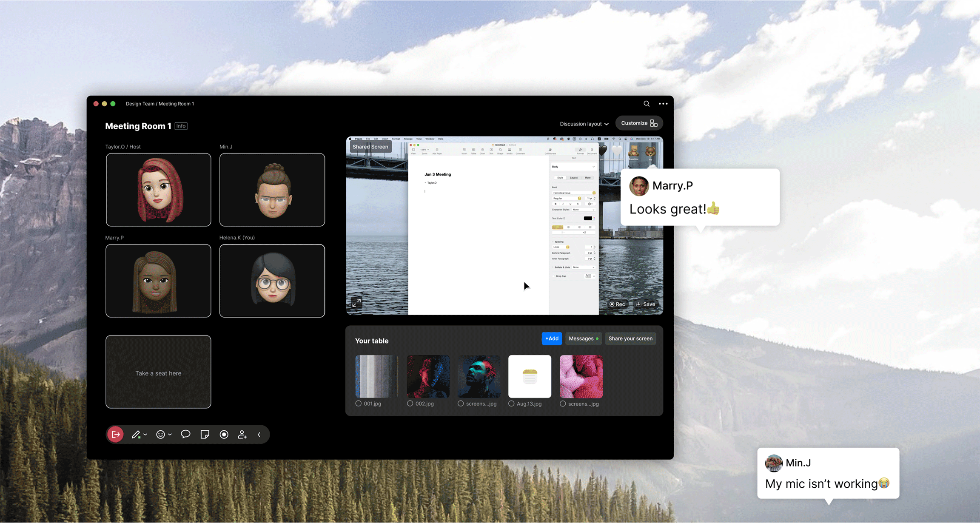This screenshot has height=523, width=980.
Task: Click the blue +Add button
Action: coord(552,338)
